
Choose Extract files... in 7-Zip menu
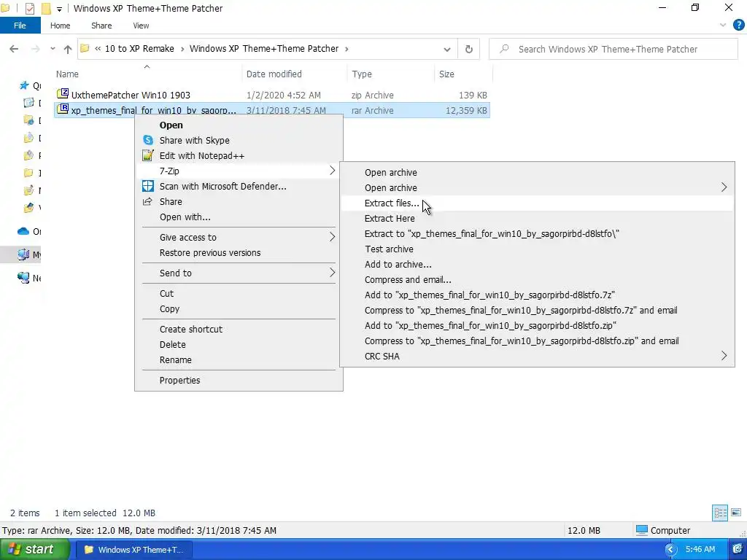[x=537, y=203]
